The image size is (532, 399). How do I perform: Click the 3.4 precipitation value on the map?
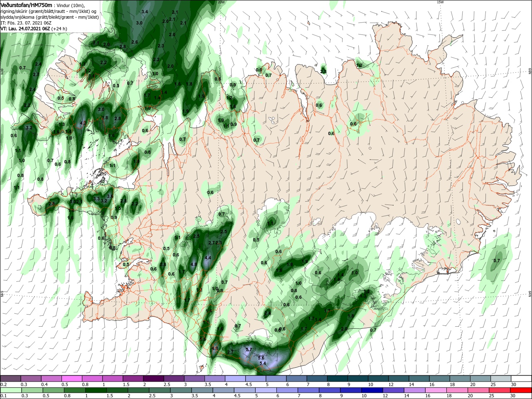pos(145,12)
